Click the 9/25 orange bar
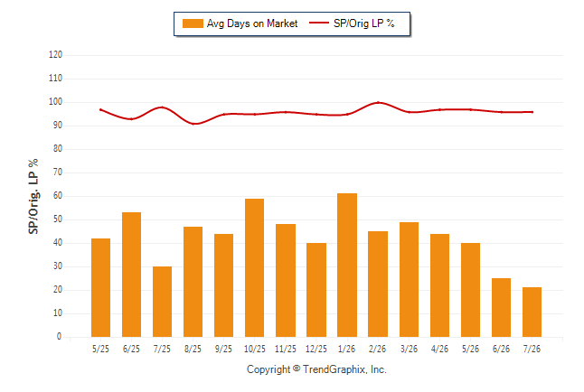Image resolution: width=584 pixels, height=392 pixels. (223, 285)
